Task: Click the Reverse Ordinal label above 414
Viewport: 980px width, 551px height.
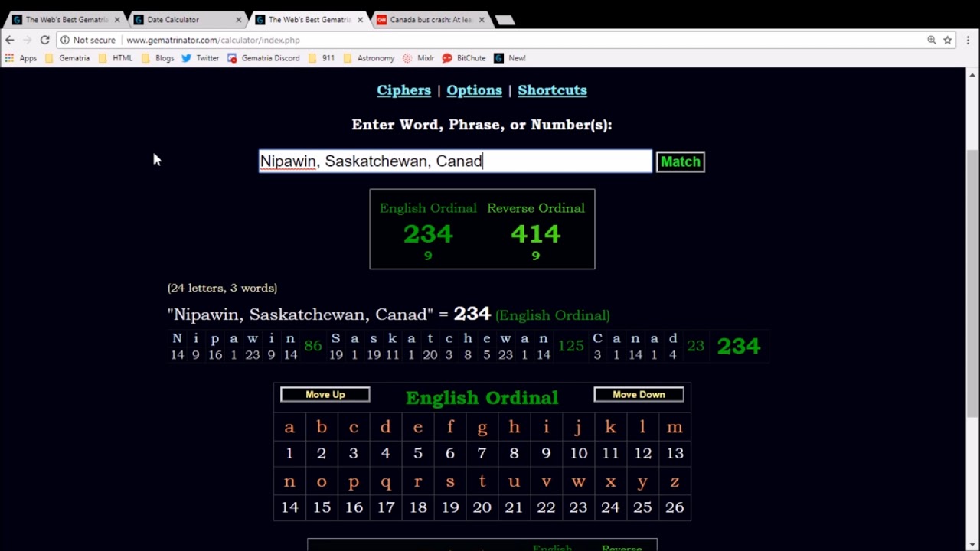Action: point(535,208)
